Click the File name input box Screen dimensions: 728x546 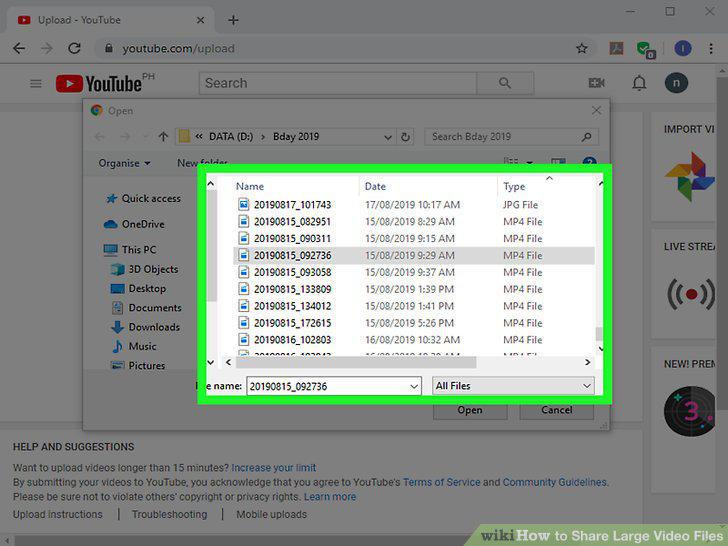[x=333, y=386]
